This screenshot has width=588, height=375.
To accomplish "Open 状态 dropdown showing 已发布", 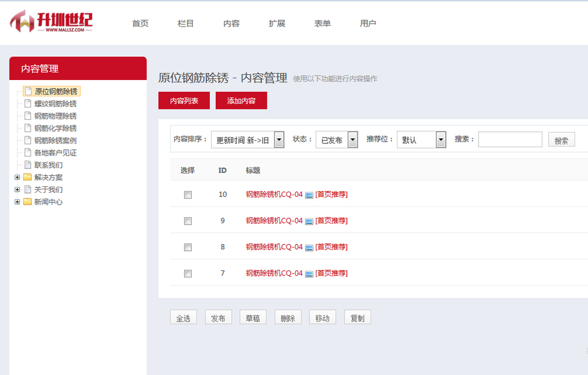I will tap(337, 139).
